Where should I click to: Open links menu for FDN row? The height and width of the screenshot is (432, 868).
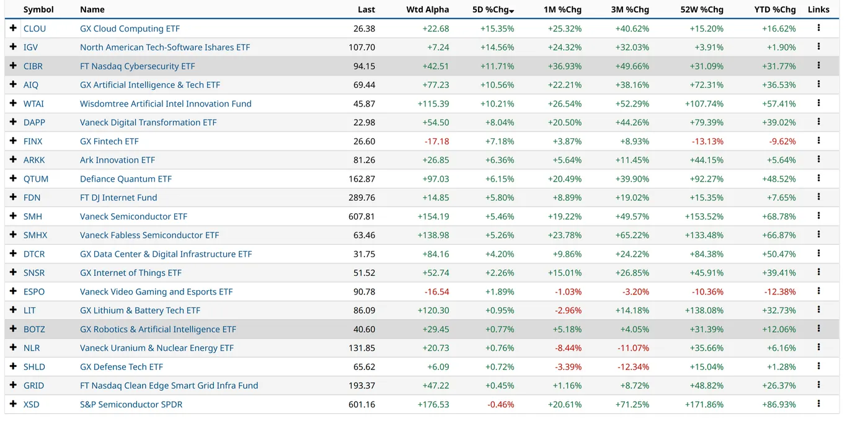pyautogui.click(x=818, y=197)
